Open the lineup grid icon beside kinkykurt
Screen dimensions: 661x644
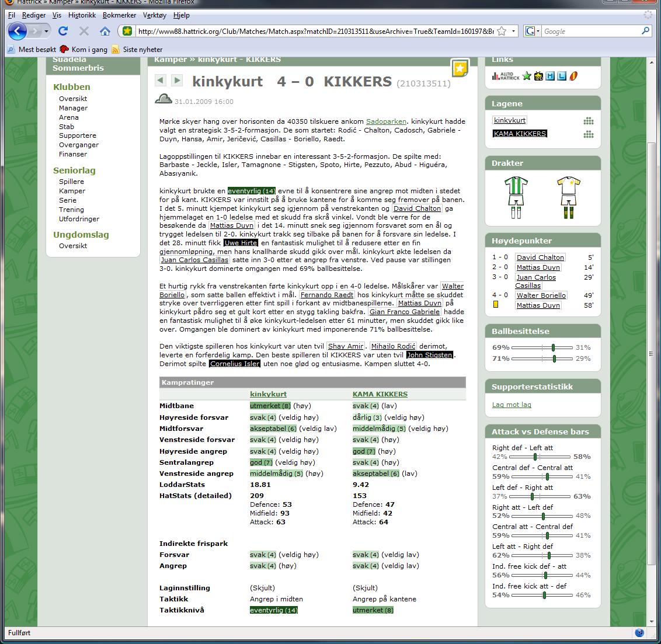(589, 121)
